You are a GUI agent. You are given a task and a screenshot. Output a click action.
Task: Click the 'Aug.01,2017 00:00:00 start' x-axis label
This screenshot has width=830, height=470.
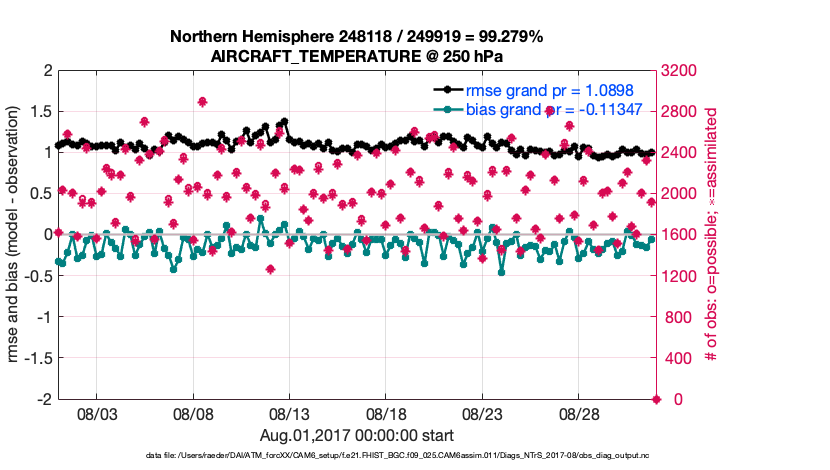coord(357,435)
